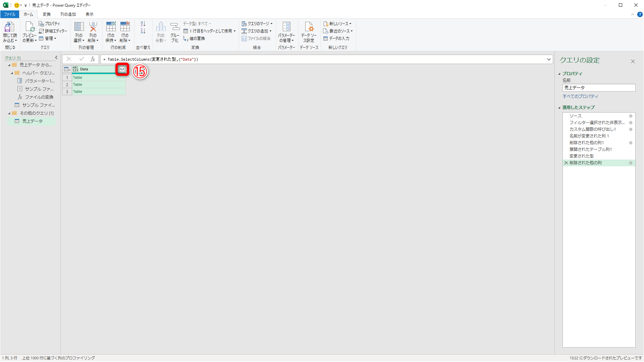Open Data Source Settings

point(309,32)
